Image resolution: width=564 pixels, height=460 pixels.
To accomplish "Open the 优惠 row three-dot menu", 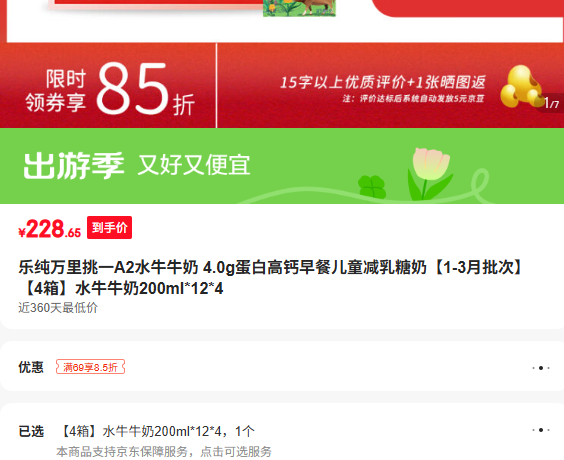I will [x=541, y=368].
